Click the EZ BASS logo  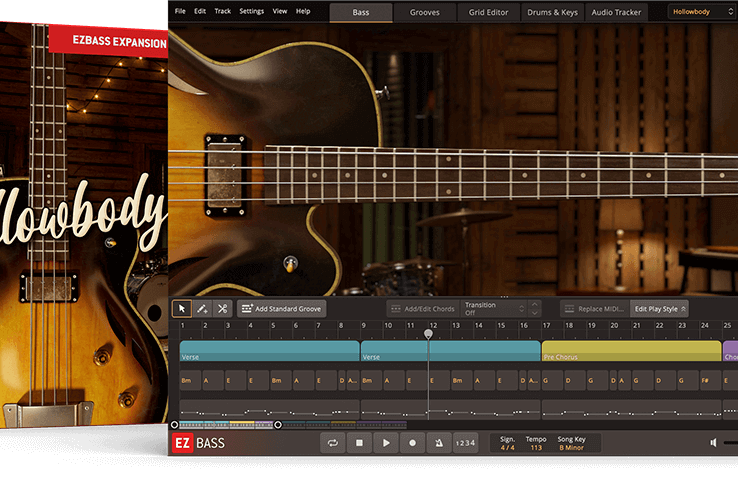[198, 443]
